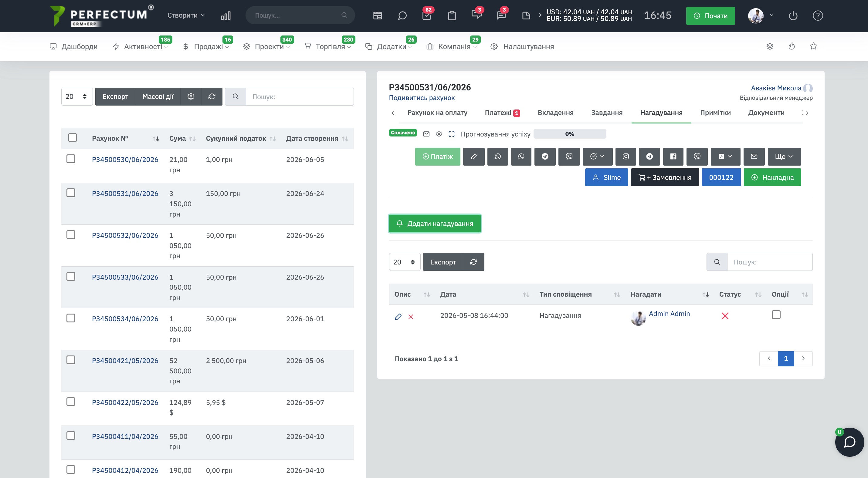Image resolution: width=868 pixels, height=478 pixels.
Task: Send invoice via Instagram button
Action: (x=626, y=157)
